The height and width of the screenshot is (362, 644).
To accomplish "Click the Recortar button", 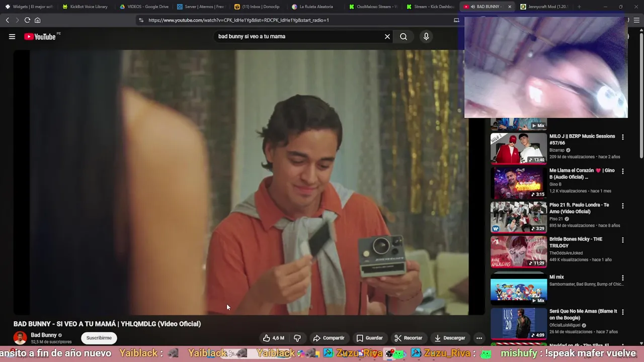I will 408,338.
